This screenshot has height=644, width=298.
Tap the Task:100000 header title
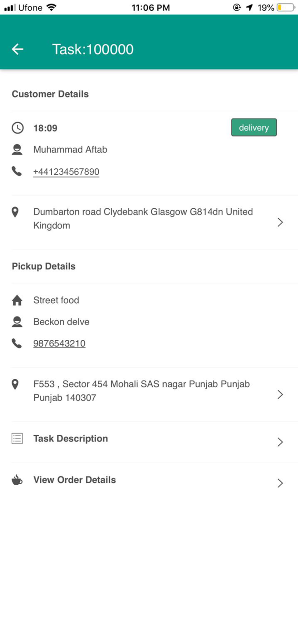click(93, 49)
